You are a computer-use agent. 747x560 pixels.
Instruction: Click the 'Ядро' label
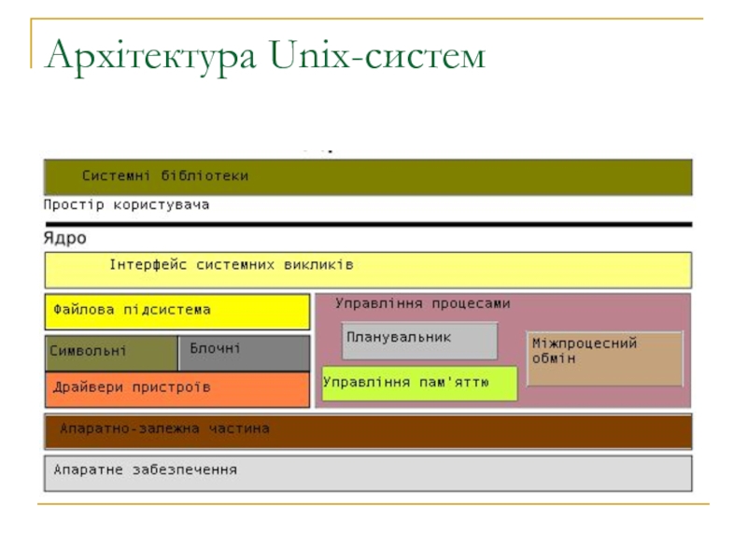(x=64, y=238)
